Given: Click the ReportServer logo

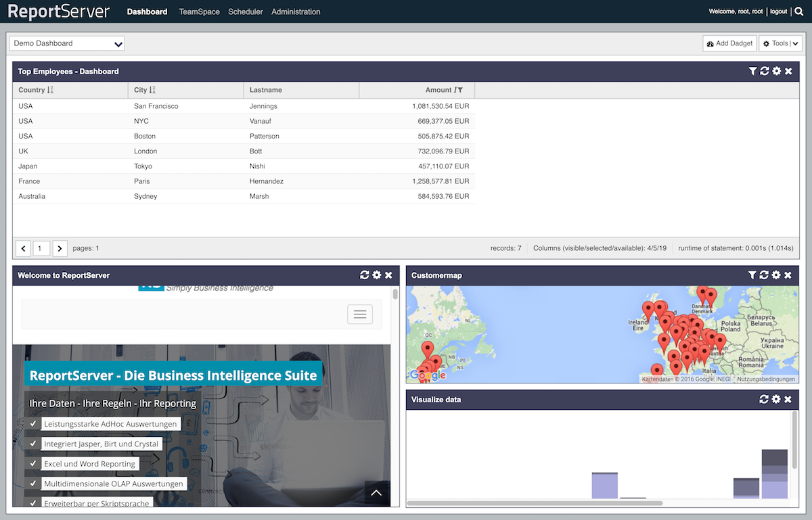Looking at the screenshot, I should coord(59,11).
